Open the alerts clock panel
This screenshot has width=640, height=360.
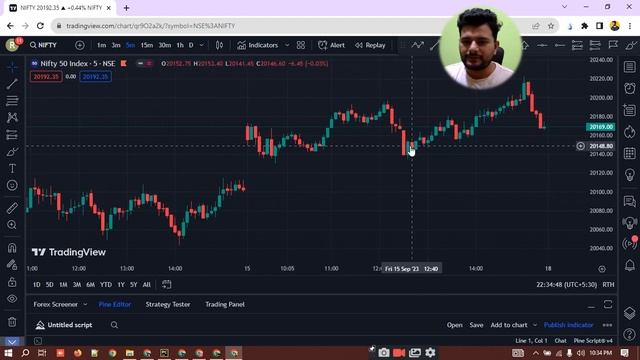pyautogui.click(x=630, y=88)
